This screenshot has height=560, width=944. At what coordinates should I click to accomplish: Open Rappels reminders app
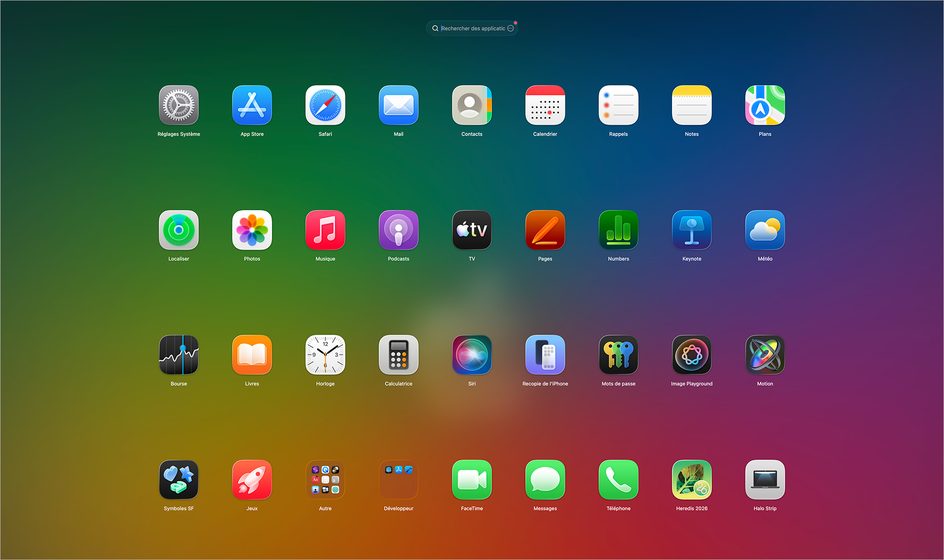tap(618, 105)
